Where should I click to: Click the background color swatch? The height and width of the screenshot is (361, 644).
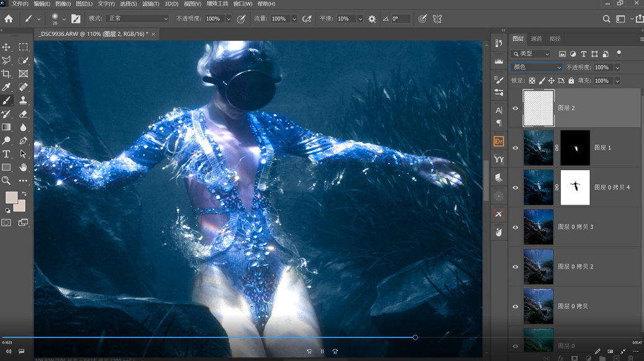(x=20, y=207)
